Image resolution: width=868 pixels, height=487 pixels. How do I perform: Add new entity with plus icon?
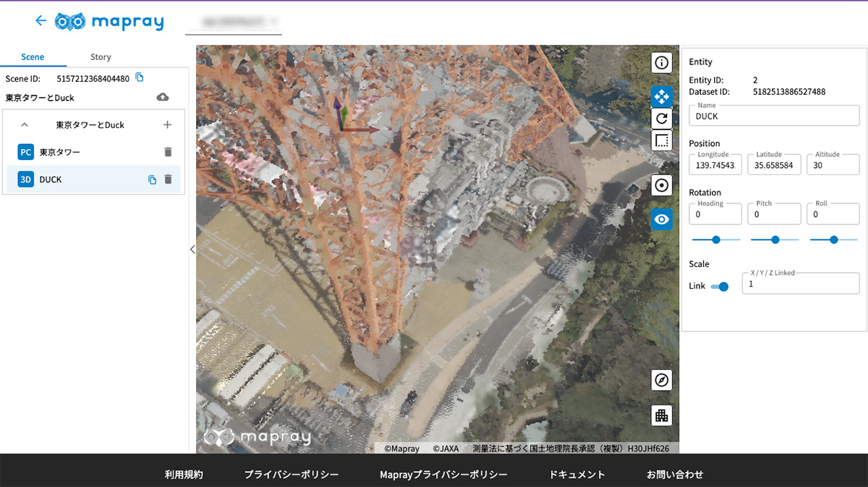(x=168, y=124)
